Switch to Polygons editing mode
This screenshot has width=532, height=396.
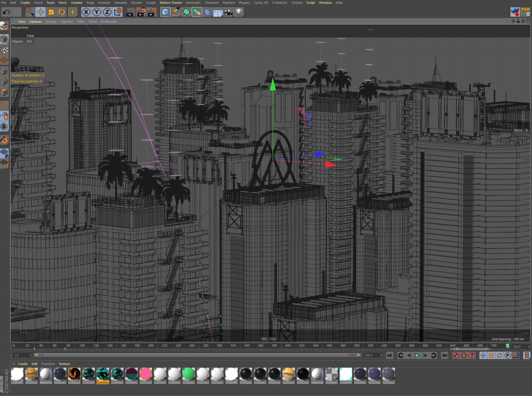5,90
